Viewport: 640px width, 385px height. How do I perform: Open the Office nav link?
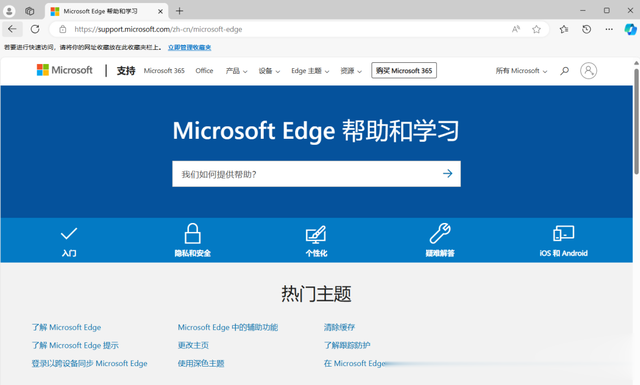pos(204,71)
